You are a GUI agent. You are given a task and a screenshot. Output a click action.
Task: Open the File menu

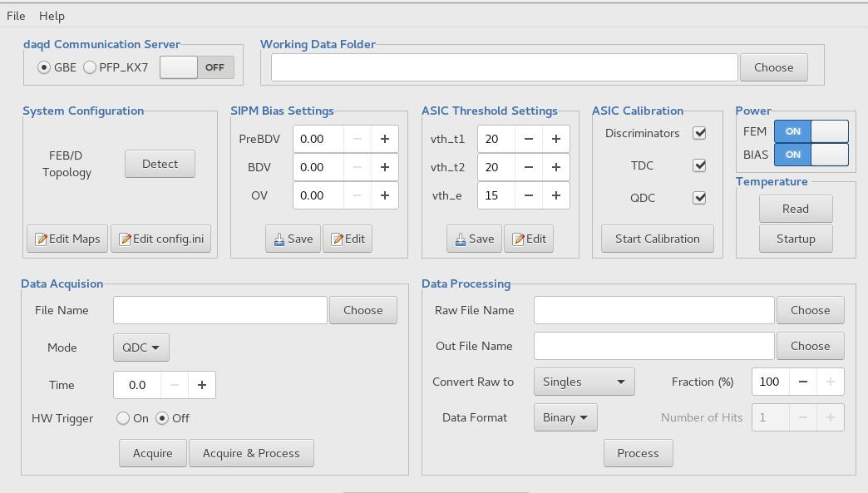(16, 16)
